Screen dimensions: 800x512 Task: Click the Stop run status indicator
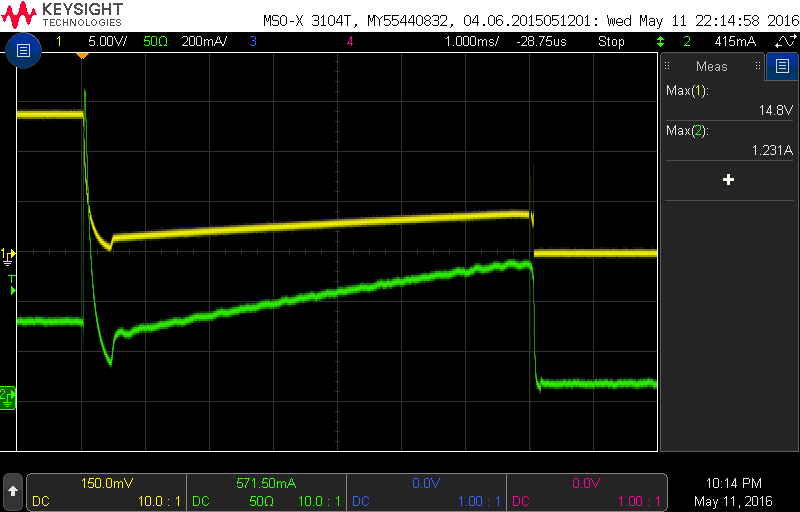(611, 41)
